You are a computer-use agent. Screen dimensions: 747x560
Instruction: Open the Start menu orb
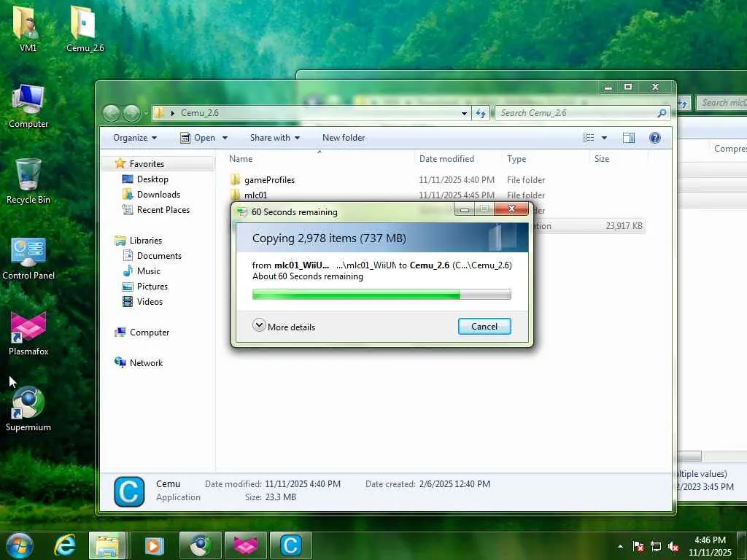point(19,545)
